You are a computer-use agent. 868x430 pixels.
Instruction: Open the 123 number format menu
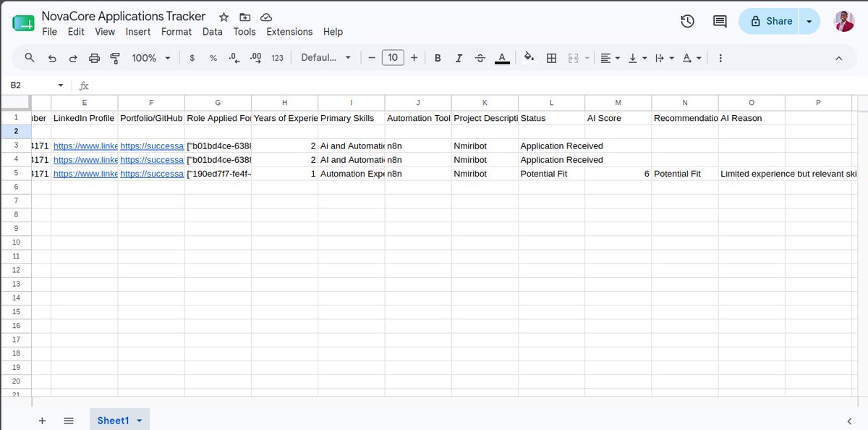click(277, 58)
